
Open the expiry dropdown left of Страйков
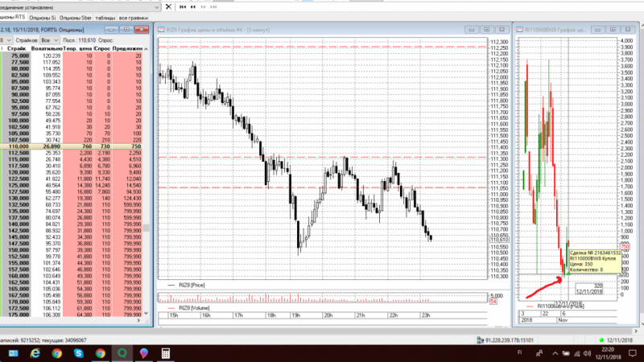[x=6, y=40]
